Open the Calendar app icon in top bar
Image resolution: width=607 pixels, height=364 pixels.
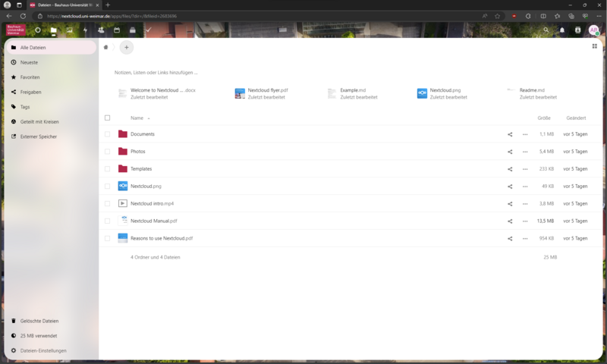click(x=117, y=30)
